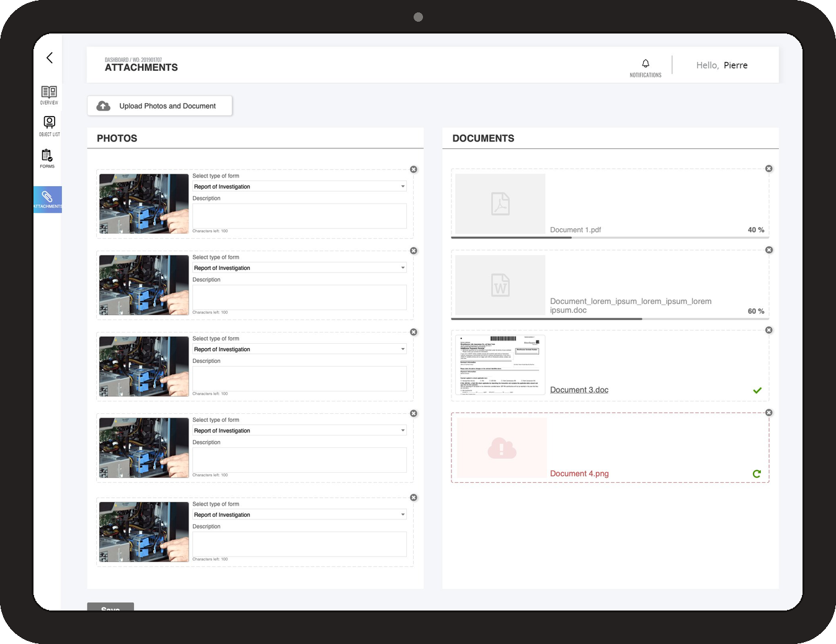Viewport: 836px width, 644px height.
Task: Open the Notifications bell
Action: pyautogui.click(x=646, y=68)
